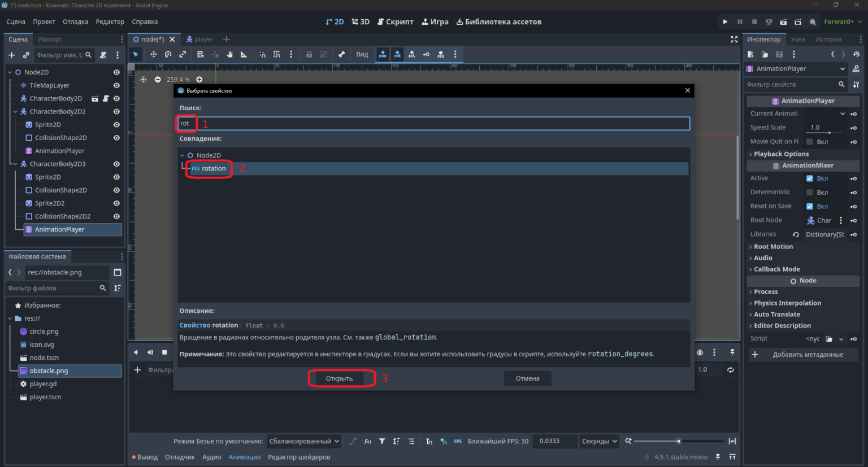Toggle visibility of CharacterBody2D3 node

116,164
